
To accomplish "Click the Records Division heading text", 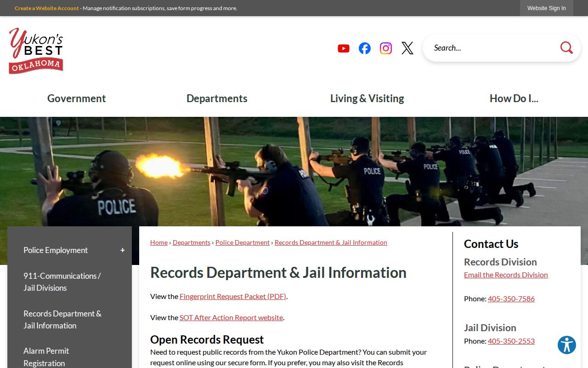I will [500, 262].
